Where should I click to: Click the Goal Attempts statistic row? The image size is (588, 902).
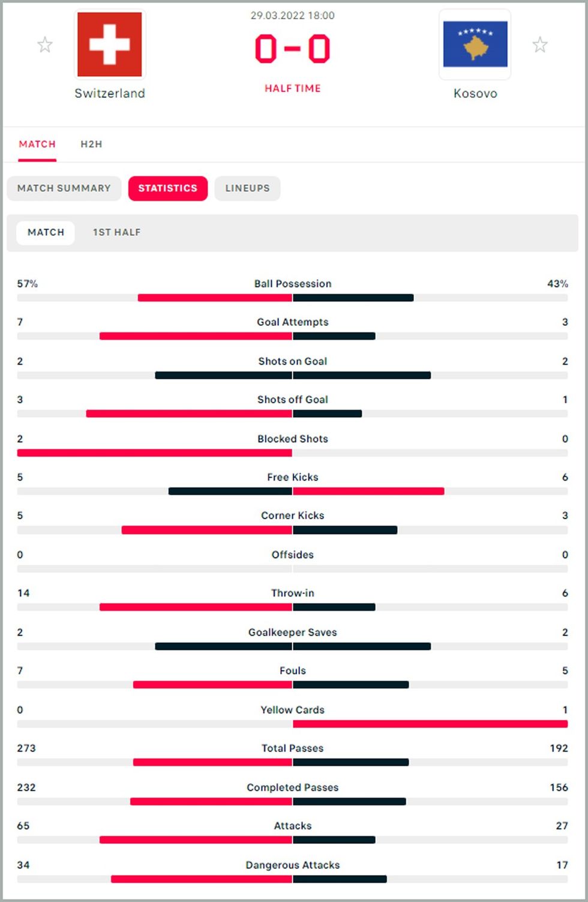pyautogui.click(x=293, y=322)
